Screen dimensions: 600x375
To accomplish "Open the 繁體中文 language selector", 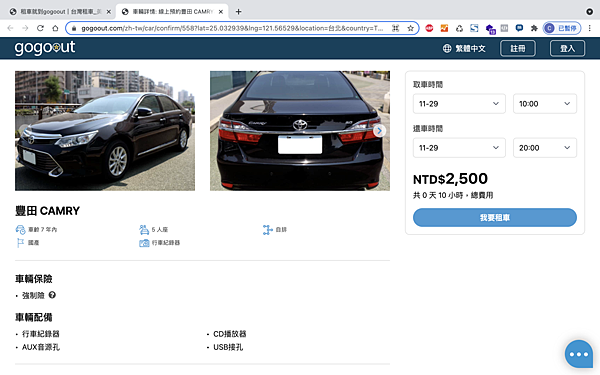I will coord(464,49).
